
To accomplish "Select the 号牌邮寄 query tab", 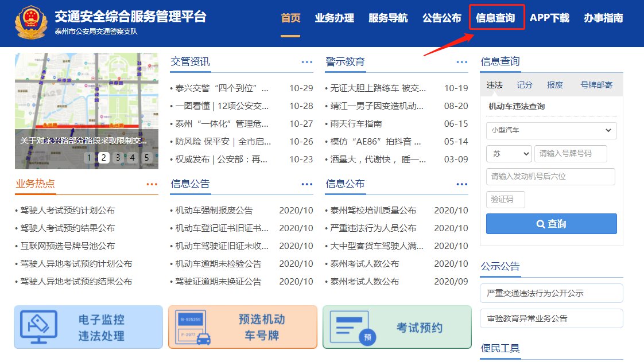I will click(x=596, y=85).
